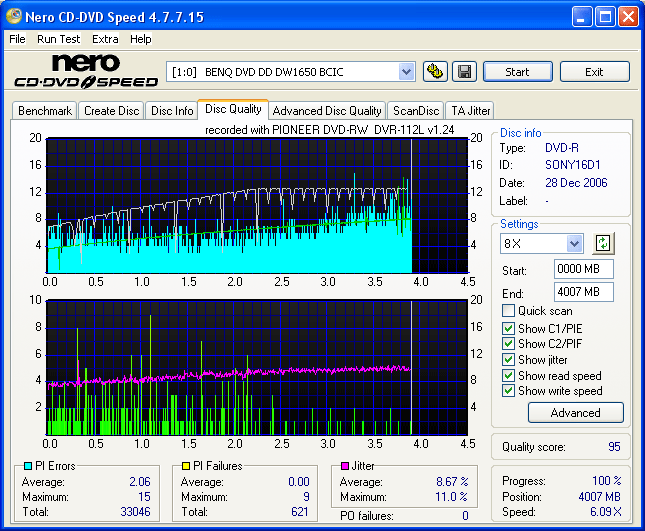Screen dimensions: 645x531
Task: Click the Nero app icon in title bar
Action: 14,16
